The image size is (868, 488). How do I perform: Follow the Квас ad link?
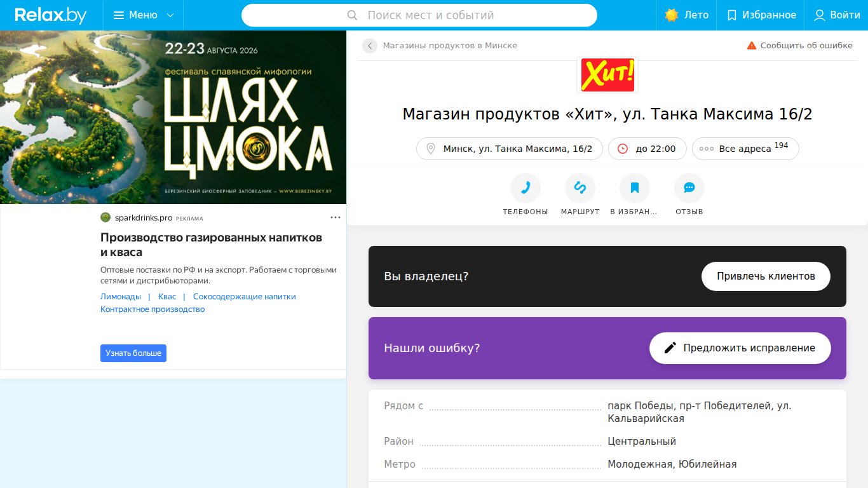[x=167, y=297]
